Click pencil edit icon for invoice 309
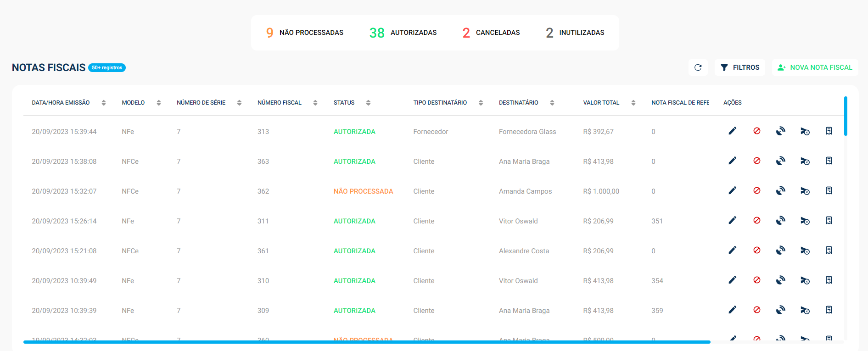868x351 pixels. [732, 310]
